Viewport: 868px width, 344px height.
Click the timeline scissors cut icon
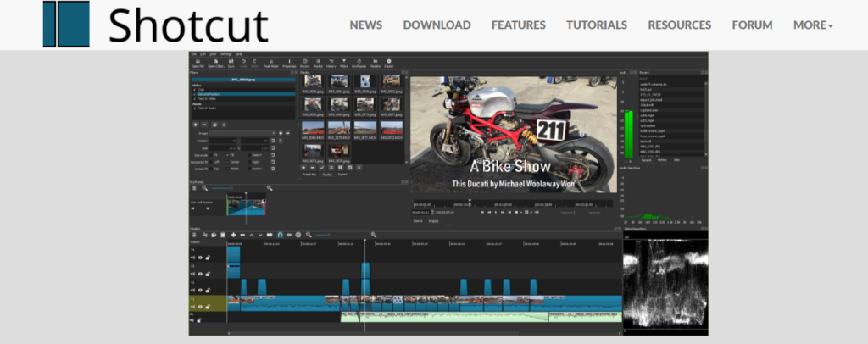pyautogui.click(x=205, y=235)
